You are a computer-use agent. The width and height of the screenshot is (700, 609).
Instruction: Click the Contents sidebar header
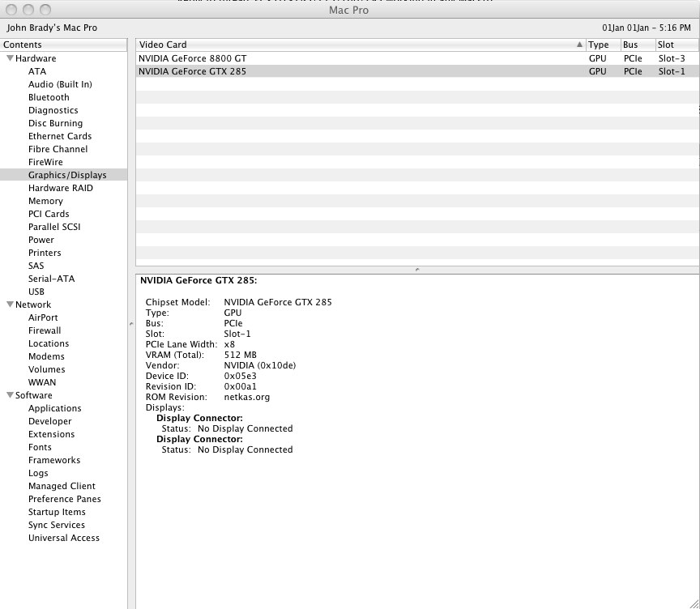(63, 45)
